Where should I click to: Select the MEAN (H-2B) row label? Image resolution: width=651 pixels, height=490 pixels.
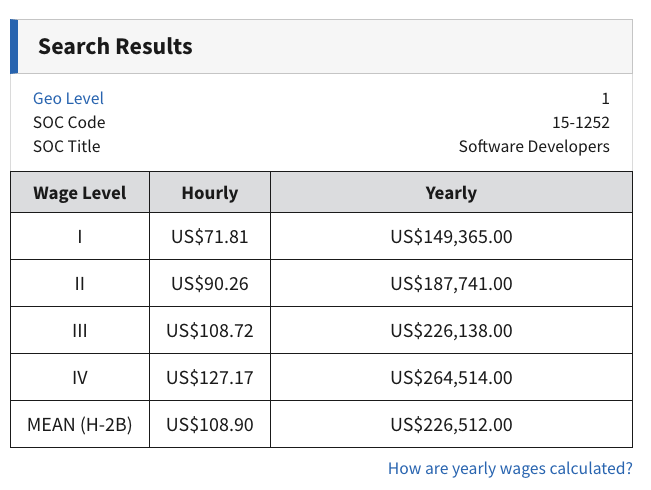tap(80, 425)
